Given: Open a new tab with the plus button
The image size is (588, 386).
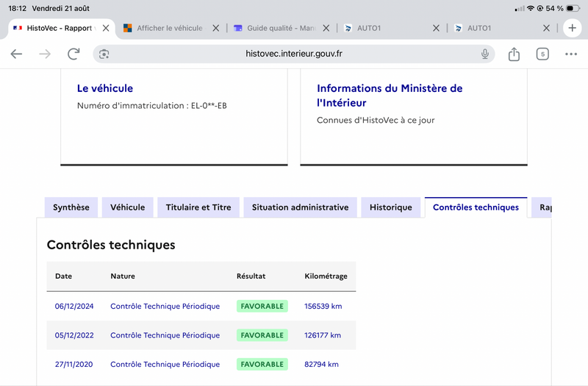Looking at the screenshot, I should 573,28.
